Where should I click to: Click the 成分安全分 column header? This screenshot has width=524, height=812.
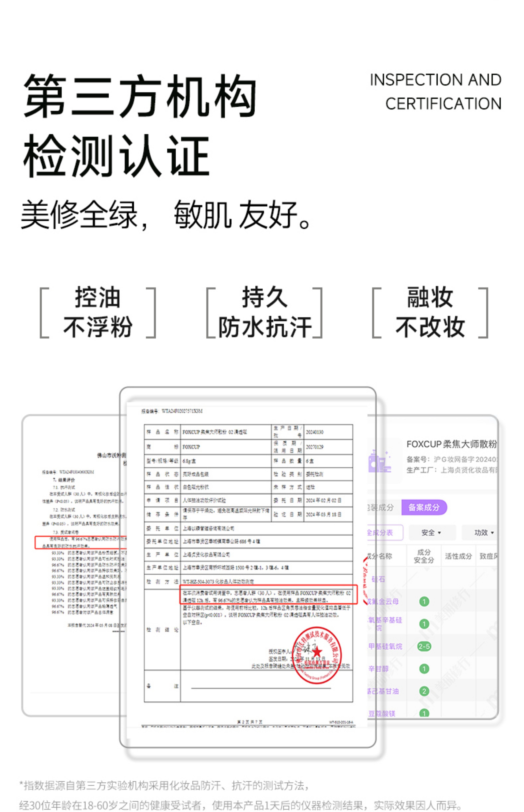pos(424,556)
